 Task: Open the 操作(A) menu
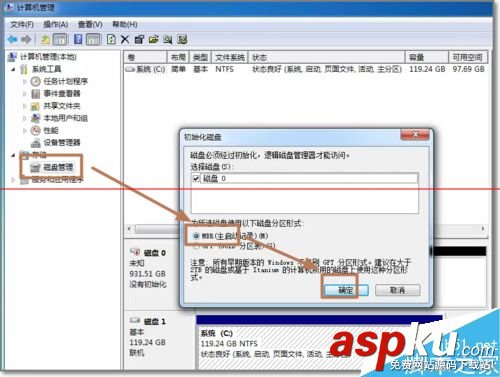(56, 24)
